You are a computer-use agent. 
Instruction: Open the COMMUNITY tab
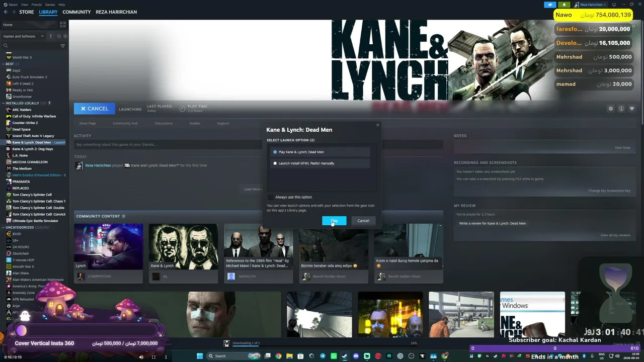point(76,12)
